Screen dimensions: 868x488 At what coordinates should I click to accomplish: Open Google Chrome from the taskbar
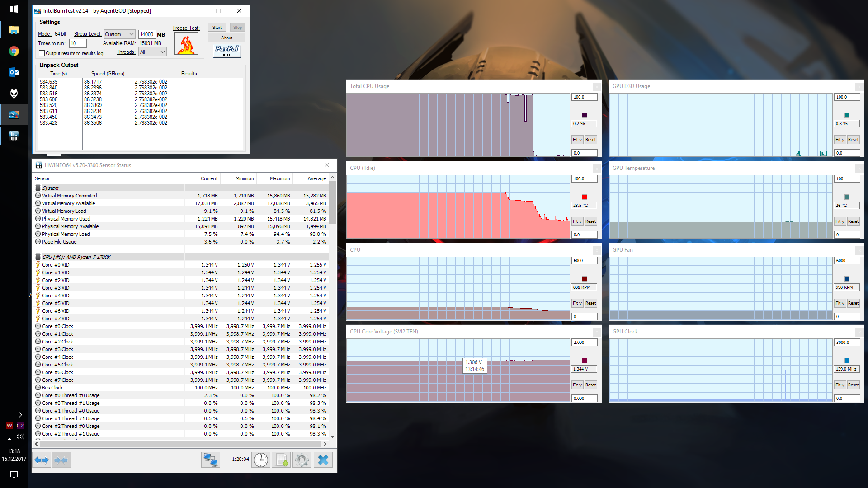(14, 51)
